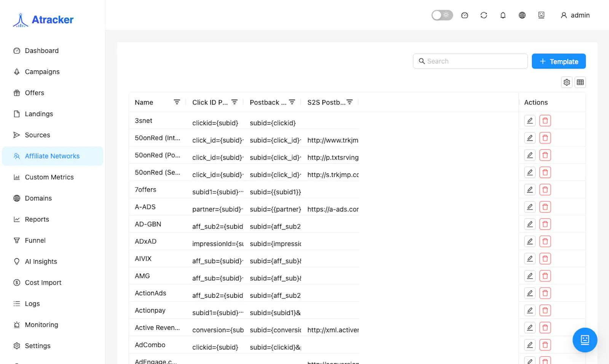Edit the AIVIX row
Image resolution: width=609 pixels, height=364 pixels.
[530, 259]
